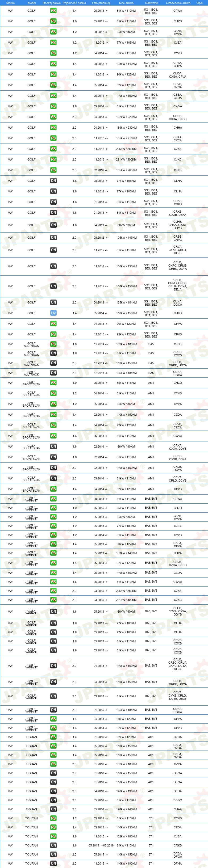Click petrol icon in Touran CYVB row

coord(53,818)
